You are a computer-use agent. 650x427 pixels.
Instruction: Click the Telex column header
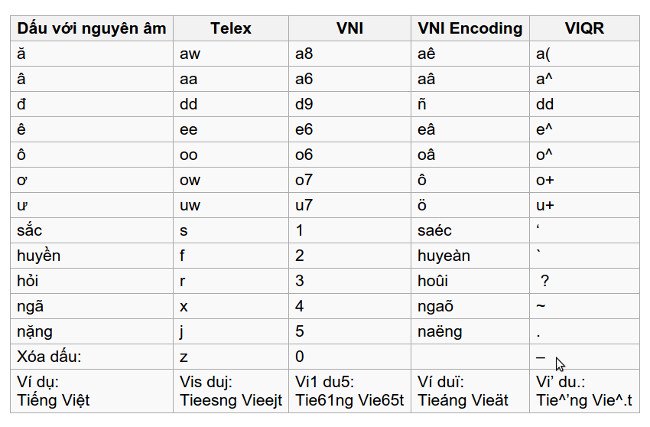[x=230, y=28]
